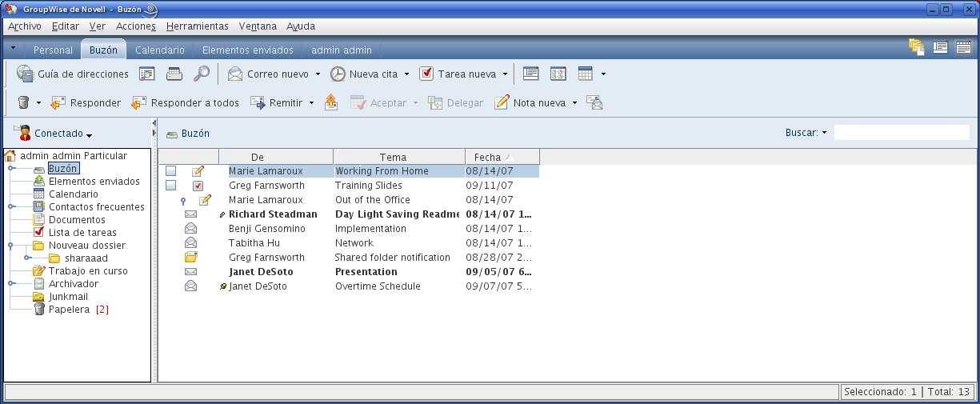Click the calendar grid view icon

click(586, 74)
